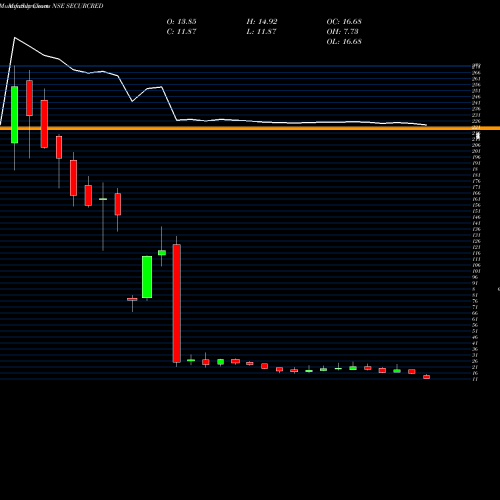Image resolution: width=500 pixels, height=500 pixels.
Task: Select the high value H: 14.92
Action: (262, 22)
